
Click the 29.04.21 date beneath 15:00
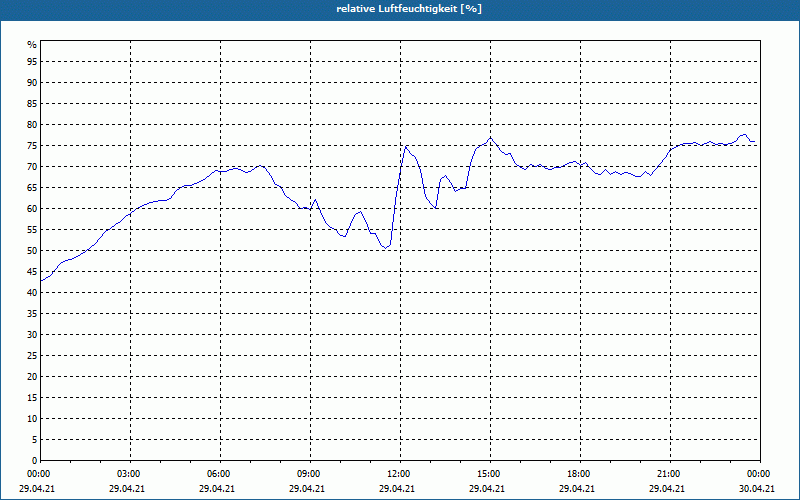487,489
